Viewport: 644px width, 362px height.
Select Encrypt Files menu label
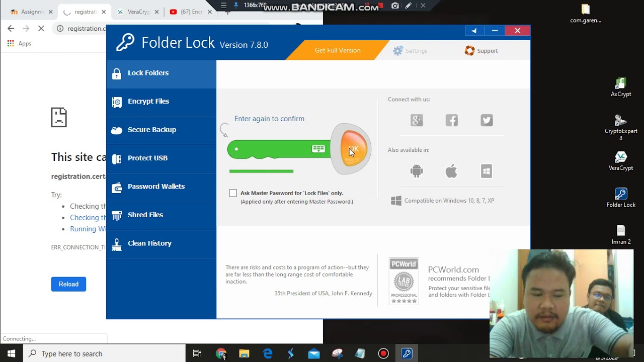pos(148,101)
